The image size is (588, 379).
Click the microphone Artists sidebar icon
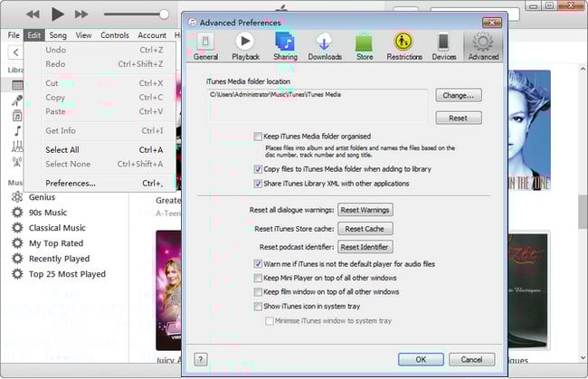(x=17, y=100)
